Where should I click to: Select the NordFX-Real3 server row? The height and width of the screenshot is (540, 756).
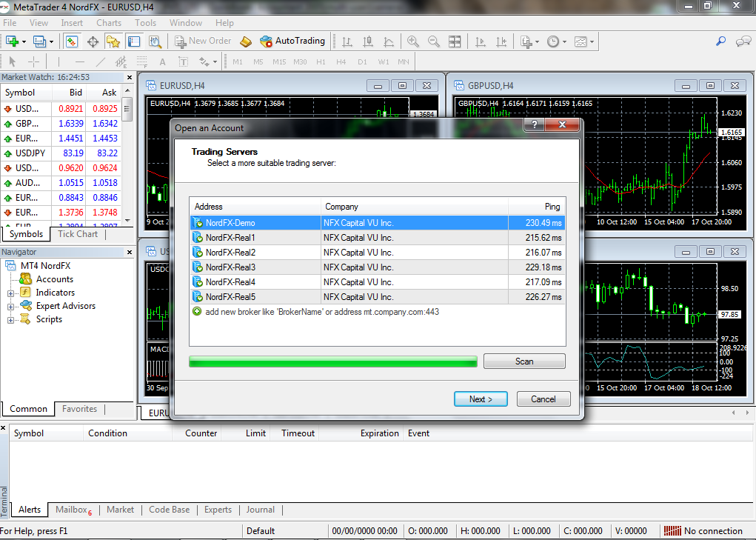[x=378, y=267]
